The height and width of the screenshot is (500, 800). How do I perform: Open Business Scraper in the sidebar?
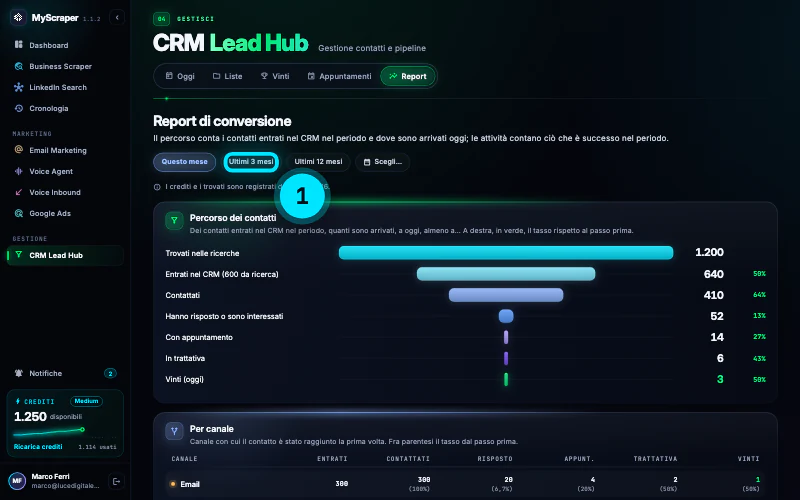(65, 66)
